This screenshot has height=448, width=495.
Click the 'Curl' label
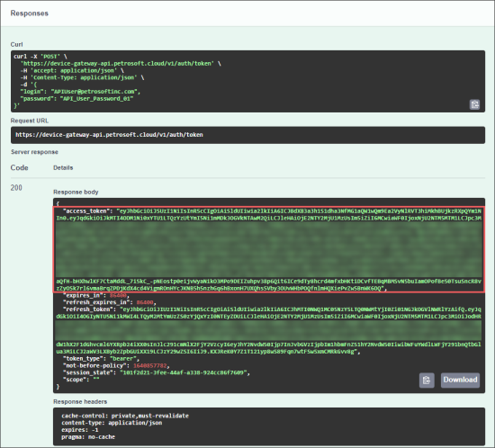[16, 44]
